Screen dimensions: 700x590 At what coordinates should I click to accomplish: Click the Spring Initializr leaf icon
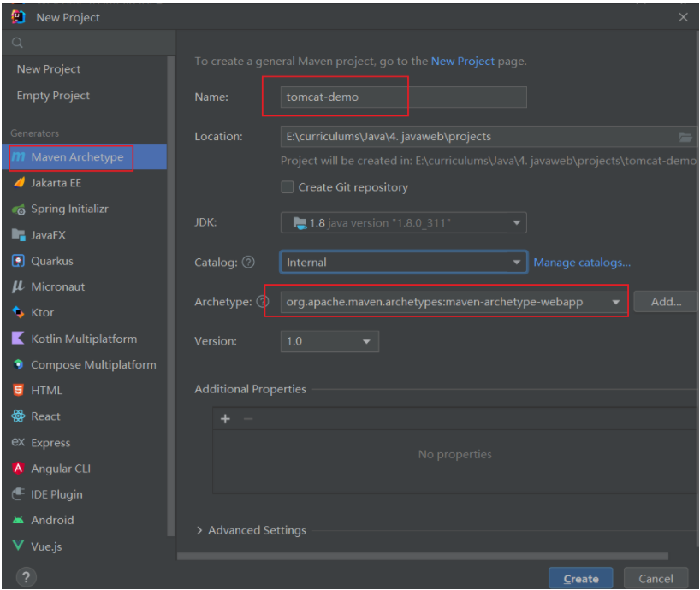pyautogui.click(x=18, y=209)
